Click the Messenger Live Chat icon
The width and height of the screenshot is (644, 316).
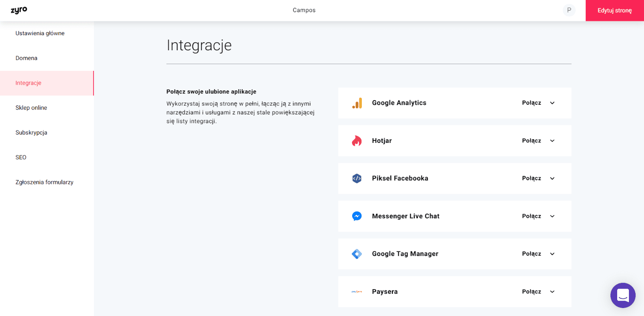(357, 216)
